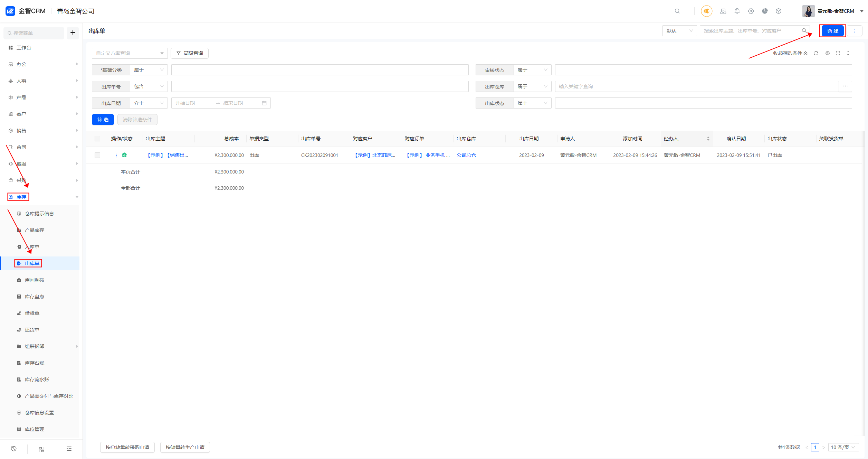Collapse filter conditions with 收起筛选条件
This screenshot has height=459, width=868.
pyautogui.click(x=790, y=53)
